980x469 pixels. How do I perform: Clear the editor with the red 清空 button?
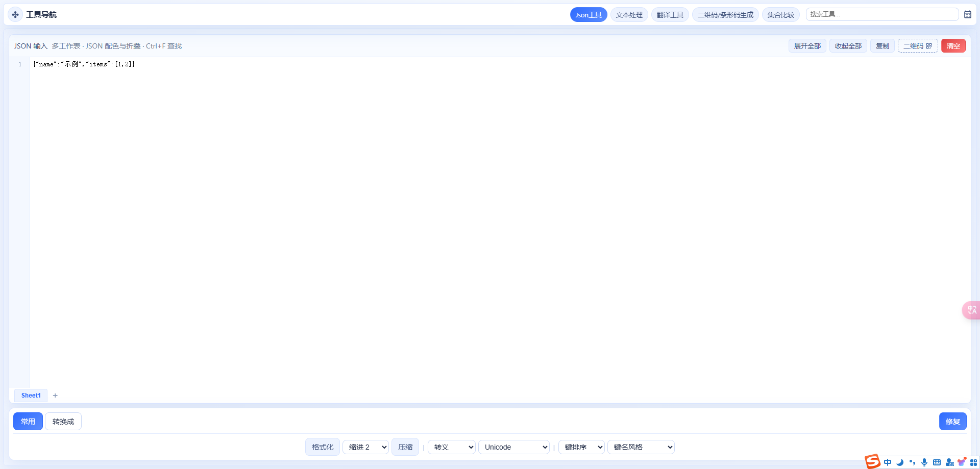click(953, 46)
